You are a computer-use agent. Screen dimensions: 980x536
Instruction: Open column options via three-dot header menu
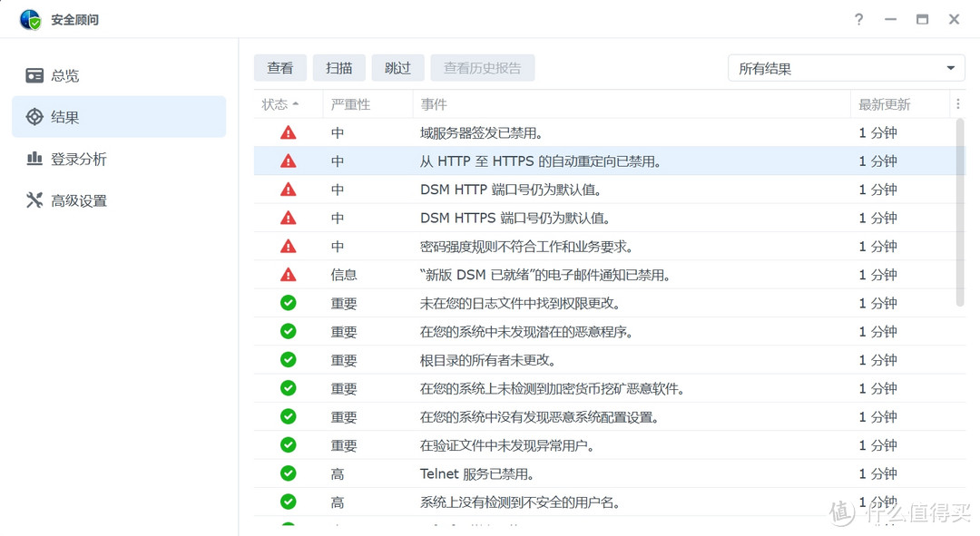[957, 104]
